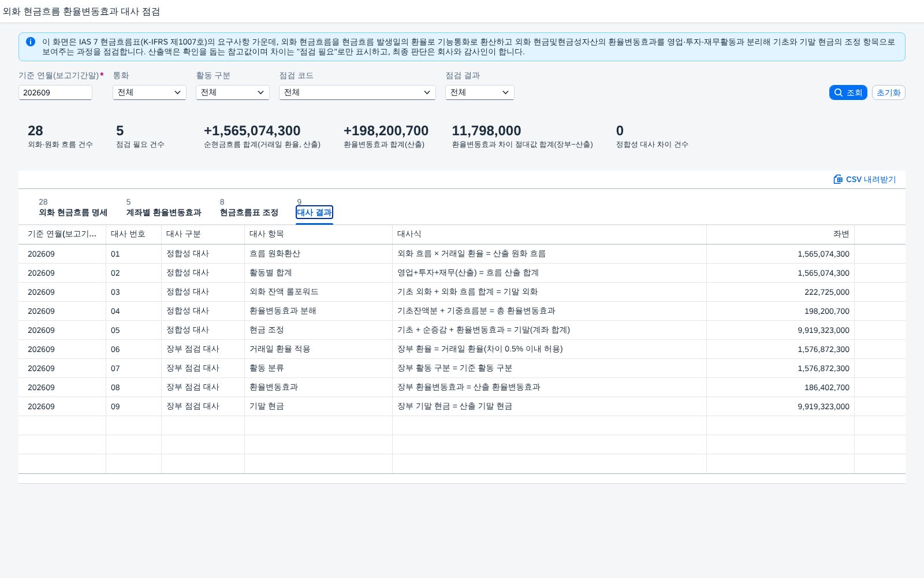Click the 대사식 column header

[x=550, y=234]
